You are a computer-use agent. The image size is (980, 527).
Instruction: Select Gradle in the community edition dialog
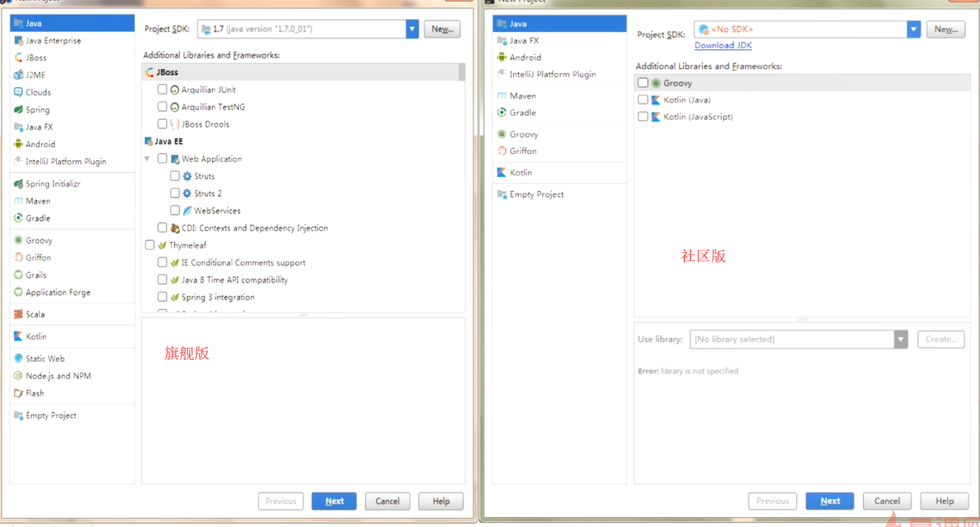523,112
